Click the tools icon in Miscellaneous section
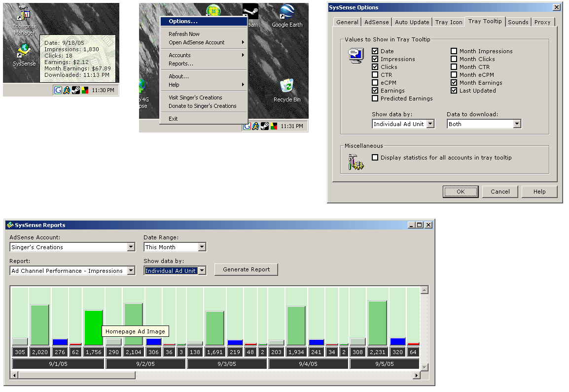 pyautogui.click(x=355, y=162)
